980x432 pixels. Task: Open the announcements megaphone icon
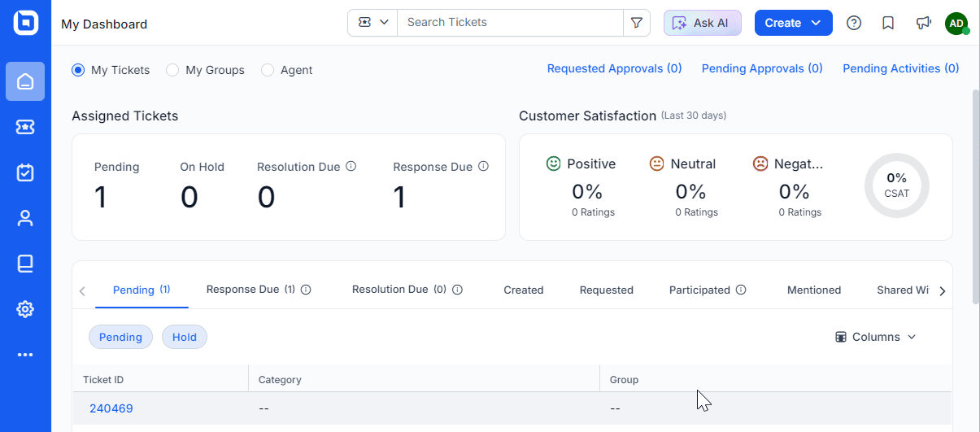923,23
